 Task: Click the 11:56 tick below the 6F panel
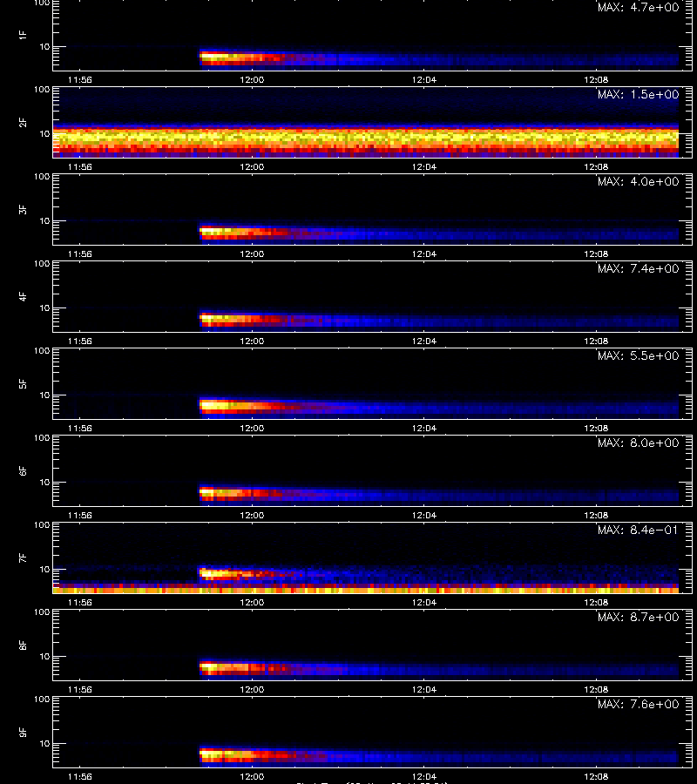[x=80, y=515]
